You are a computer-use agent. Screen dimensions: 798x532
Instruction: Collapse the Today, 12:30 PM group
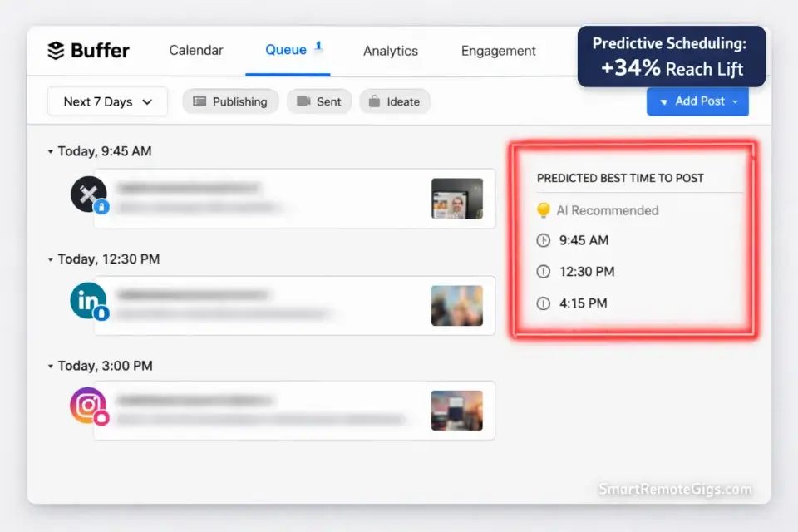(x=50, y=259)
